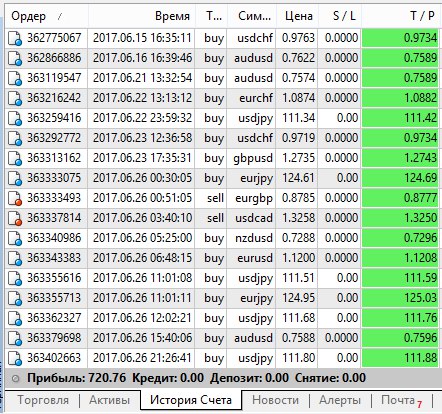
Task: Click the order icon for 363313162
Action: pos(15,158)
